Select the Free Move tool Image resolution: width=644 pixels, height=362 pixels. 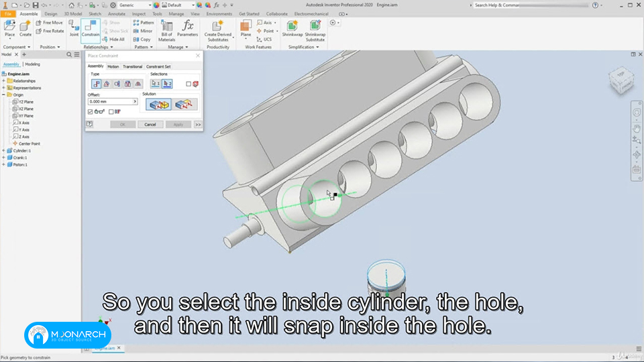click(50, 23)
